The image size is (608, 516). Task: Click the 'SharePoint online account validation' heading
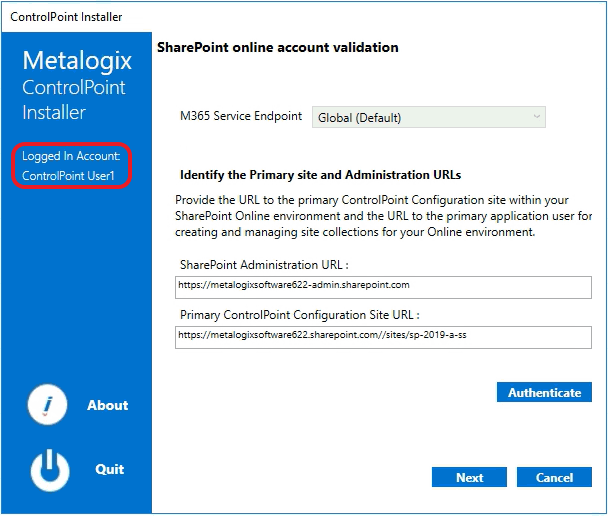coord(278,47)
